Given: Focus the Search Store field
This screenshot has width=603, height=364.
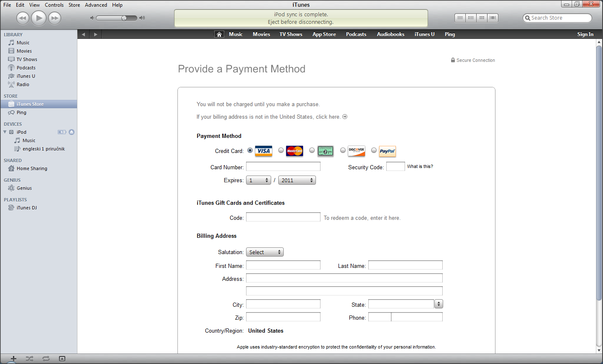Looking at the screenshot, I should point(557,18).
